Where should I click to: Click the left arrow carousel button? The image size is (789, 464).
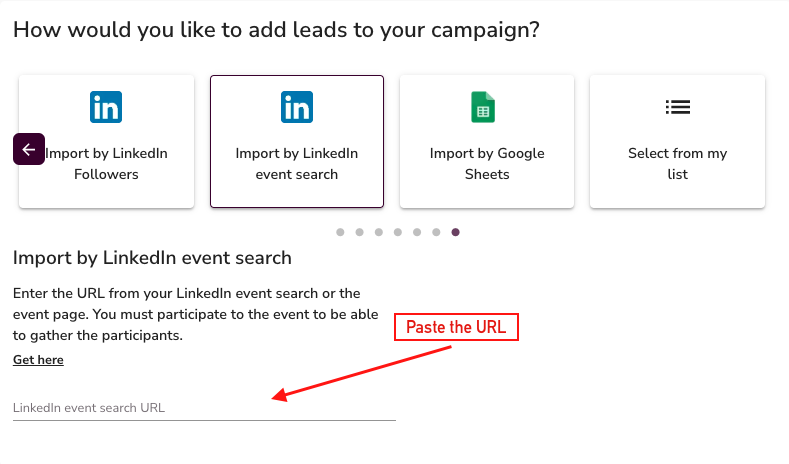[x=29, y=149]
